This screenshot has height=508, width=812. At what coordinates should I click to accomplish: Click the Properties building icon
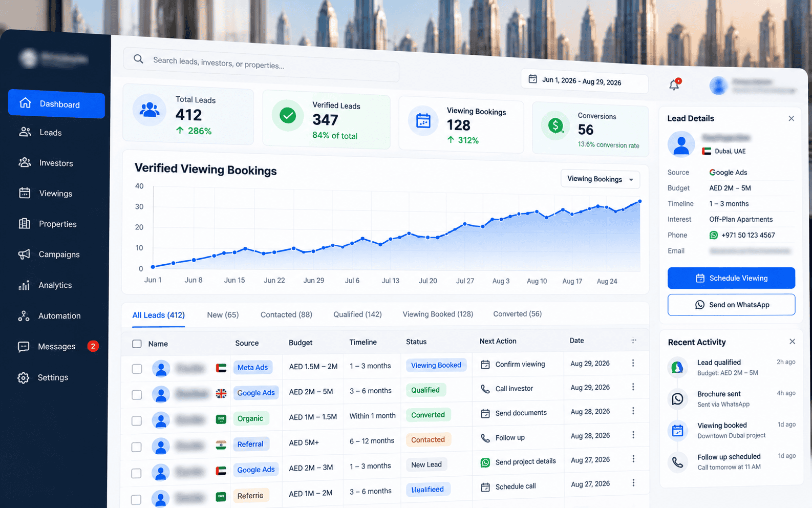(x=24, y=224)
